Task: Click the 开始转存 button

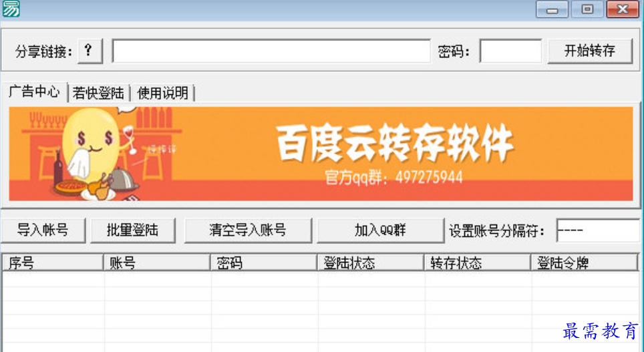Action: 590,51
